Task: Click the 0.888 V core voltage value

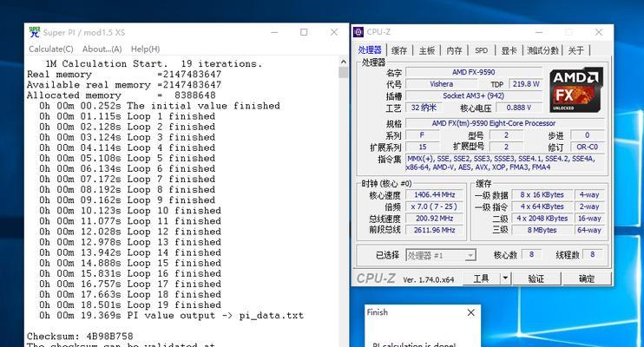Action: pos(519,108)
